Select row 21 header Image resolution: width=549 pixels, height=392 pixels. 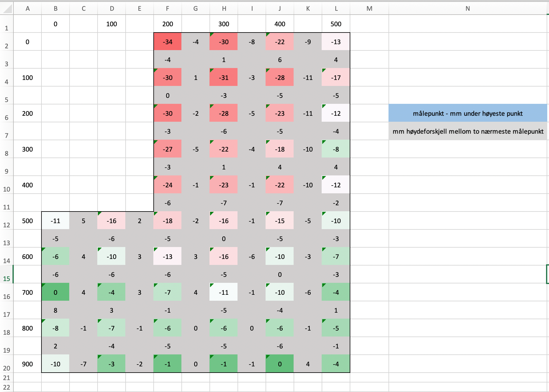click(7, 378)
